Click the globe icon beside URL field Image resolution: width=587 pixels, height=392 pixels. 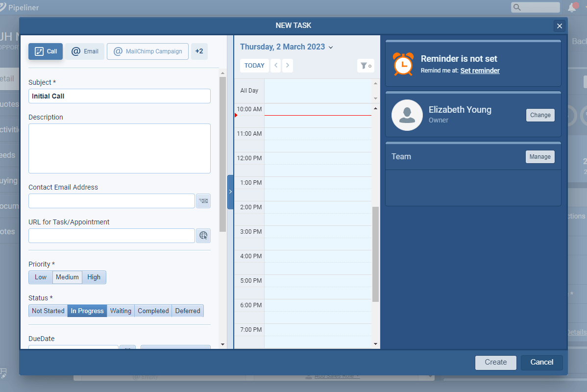pos(203,236)
